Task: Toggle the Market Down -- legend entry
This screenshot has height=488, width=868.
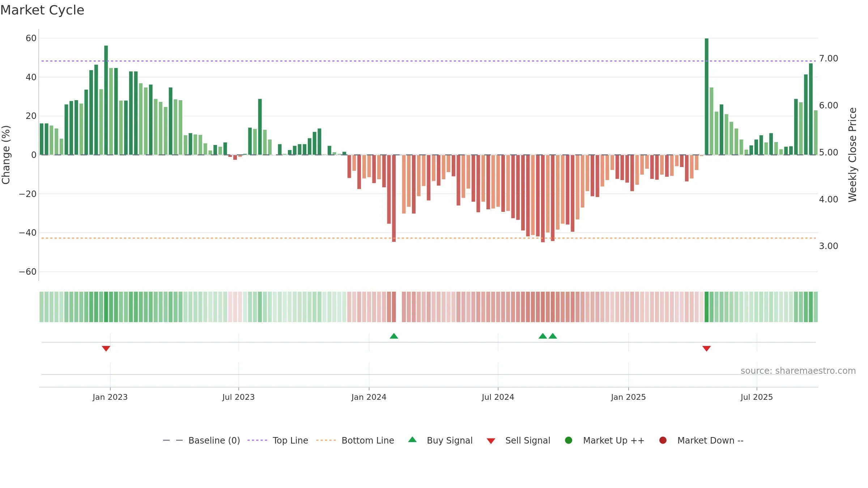Action: point(701,440)
